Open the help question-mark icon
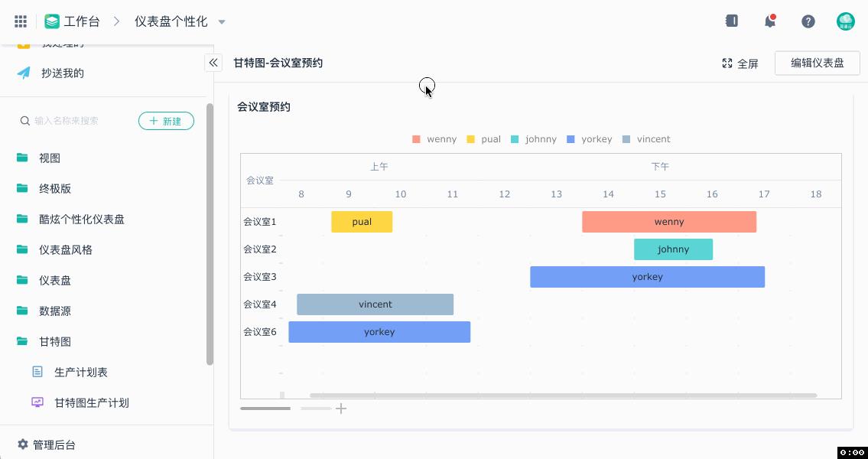 808,21
